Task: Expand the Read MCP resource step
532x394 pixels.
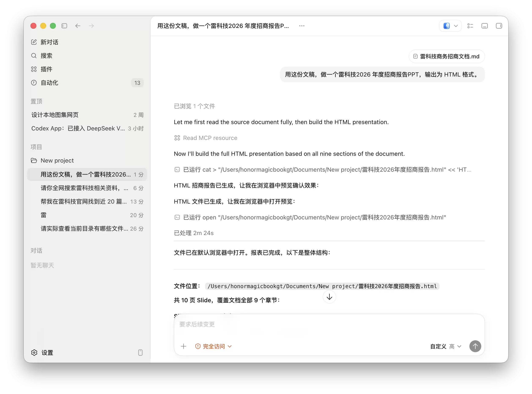Action: click(210, 138)
